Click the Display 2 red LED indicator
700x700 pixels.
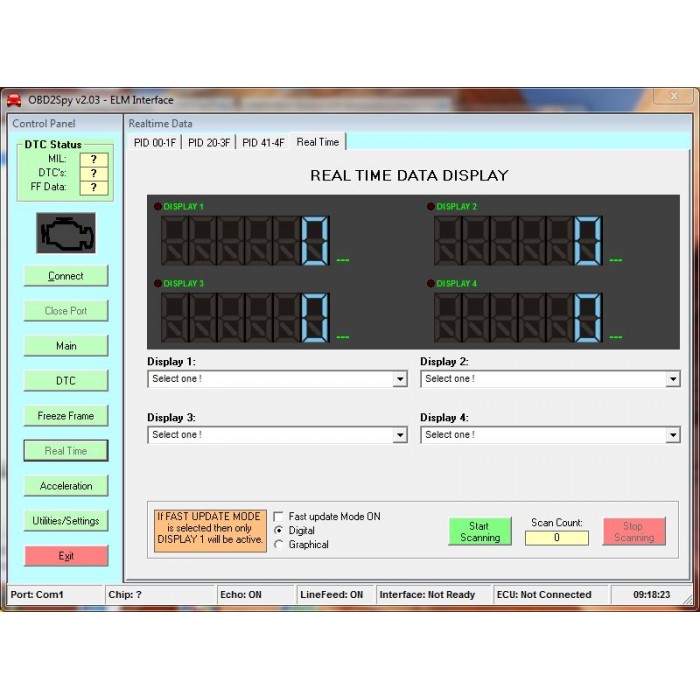point(430,206)
